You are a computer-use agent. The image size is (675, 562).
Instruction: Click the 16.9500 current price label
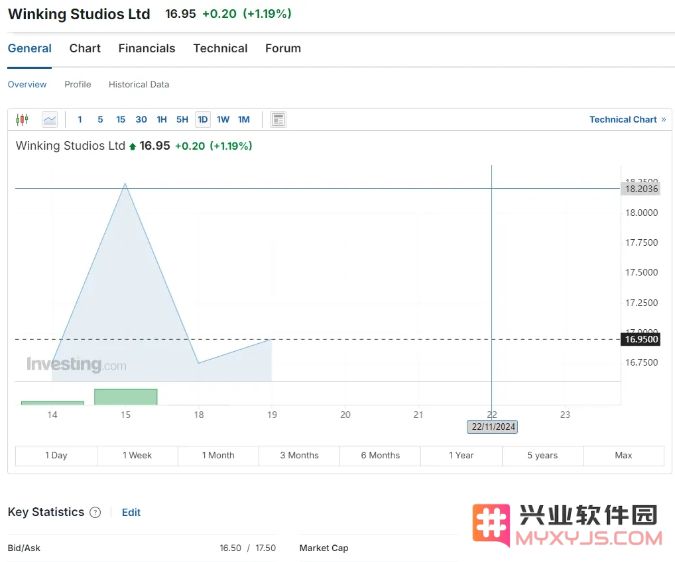click(641, 339)
